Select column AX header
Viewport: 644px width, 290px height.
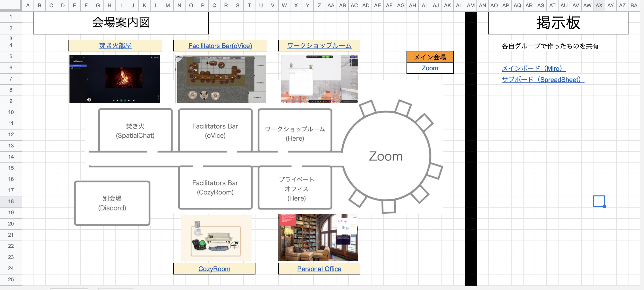pyautogui.click(x=599, y=6)
